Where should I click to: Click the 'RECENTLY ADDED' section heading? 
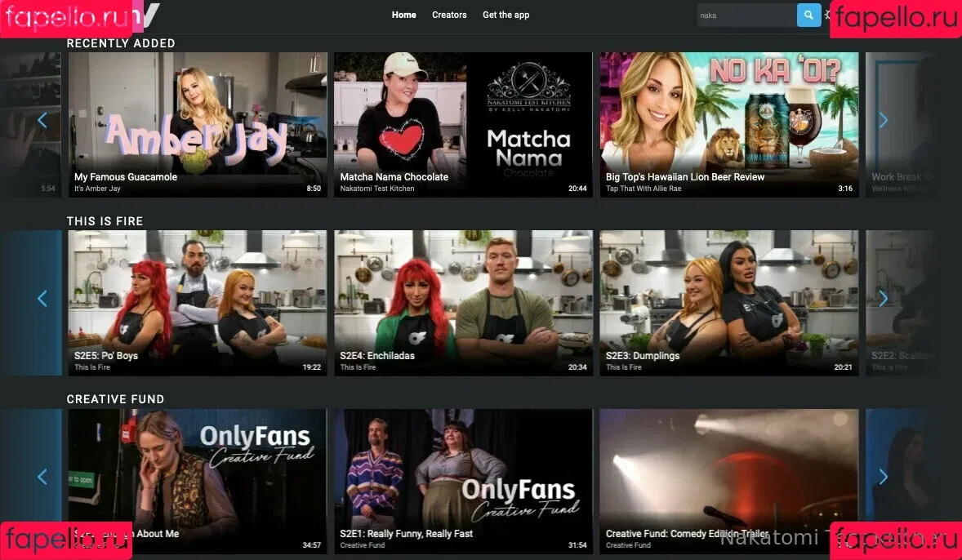coord(121,43)
